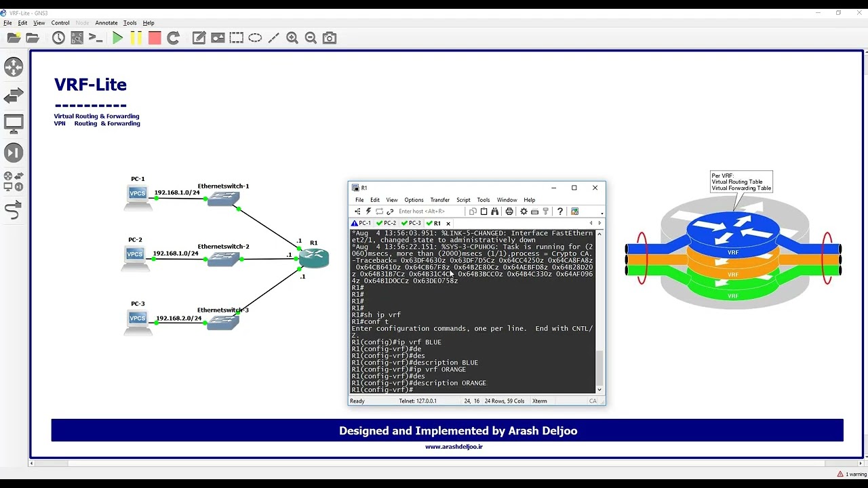
Task: Browse all devices in the sidebar
Action: [14, 181]
